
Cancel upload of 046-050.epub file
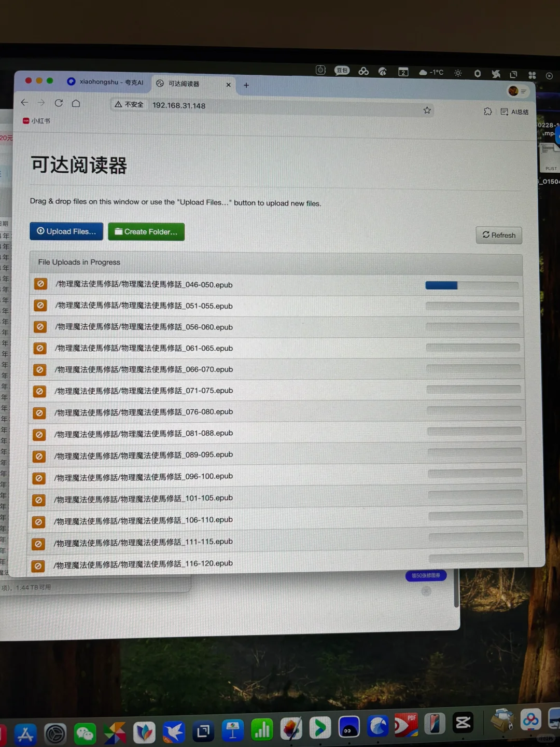41,284
